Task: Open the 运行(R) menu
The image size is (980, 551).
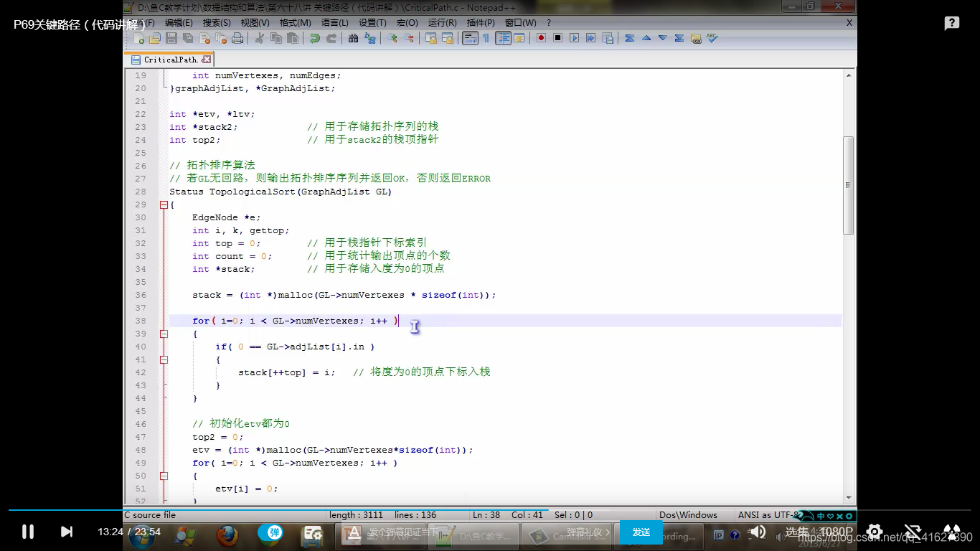Action: coord(442,23)
